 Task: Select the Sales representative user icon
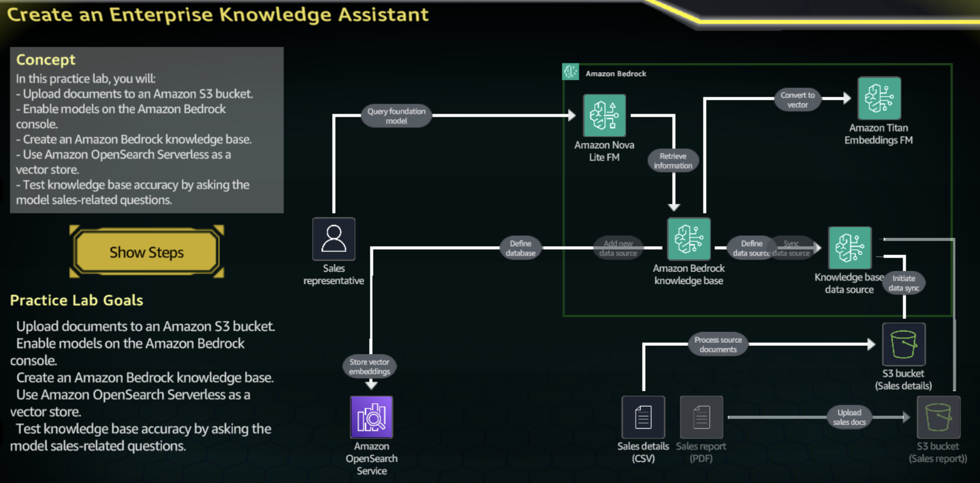333,239
